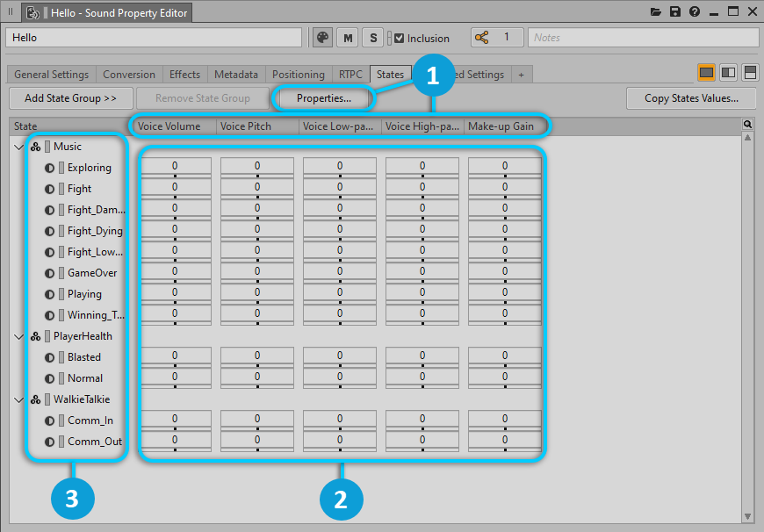The image size is (764, 532).
Task: Mute the sound with the M button
Action: (x=349, y=38)
